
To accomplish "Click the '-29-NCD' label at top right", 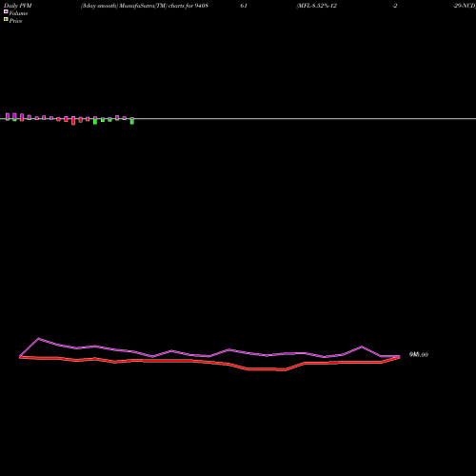I will coord(465,6).
